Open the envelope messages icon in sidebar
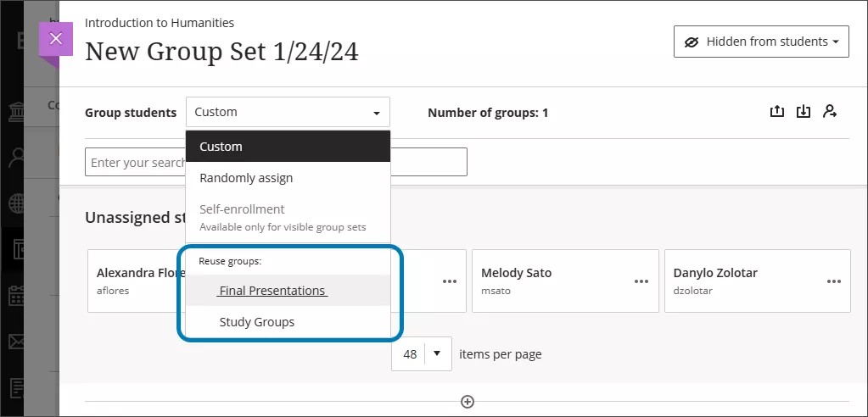The width and height of the screenshot is (868, 417). 16,342
